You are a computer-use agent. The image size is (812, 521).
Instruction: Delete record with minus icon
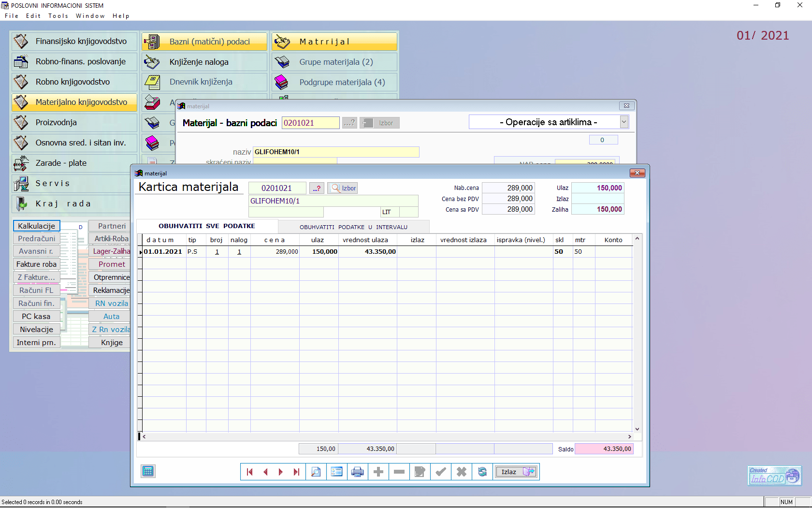pyautogui.click(x=399, y=472)
